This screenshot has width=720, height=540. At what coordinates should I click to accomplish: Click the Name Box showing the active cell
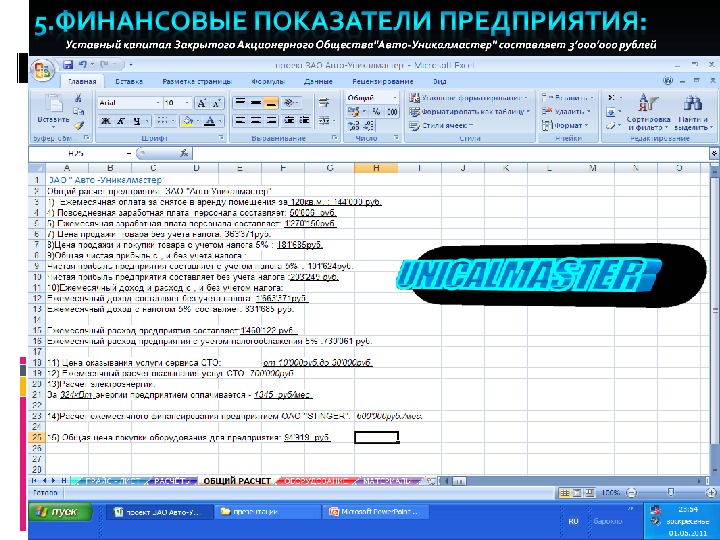click(x=77, y=153)
